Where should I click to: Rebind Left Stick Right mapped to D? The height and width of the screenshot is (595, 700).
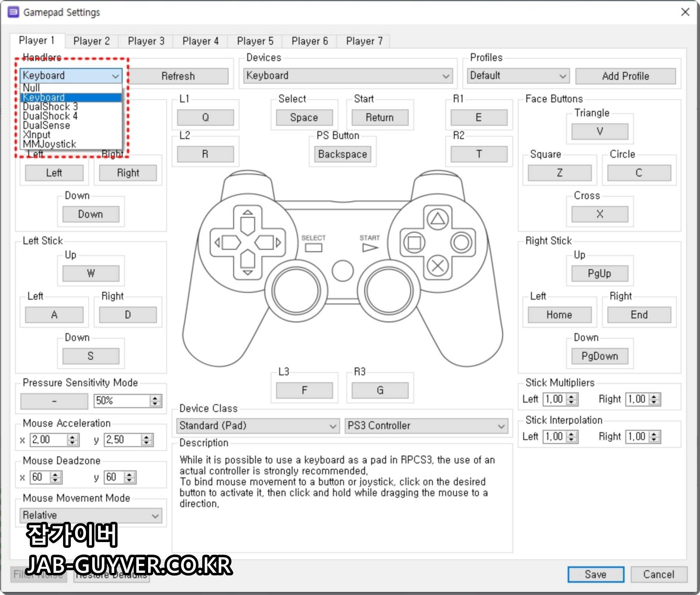point(128,315)
